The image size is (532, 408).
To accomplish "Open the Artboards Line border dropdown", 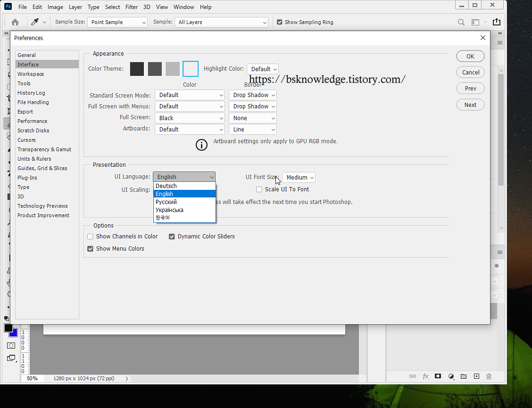I will (x=253, y=130).
